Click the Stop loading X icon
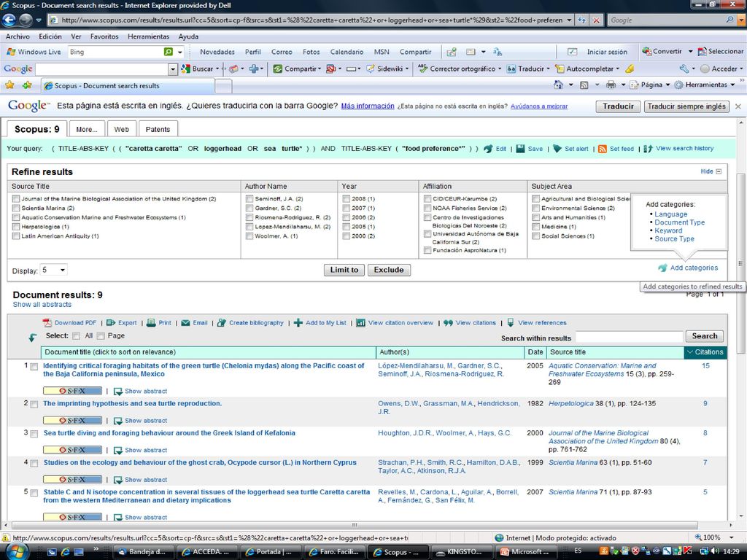Image resolution: width=747 pixels, height=560 pixels. pos(596,20)
